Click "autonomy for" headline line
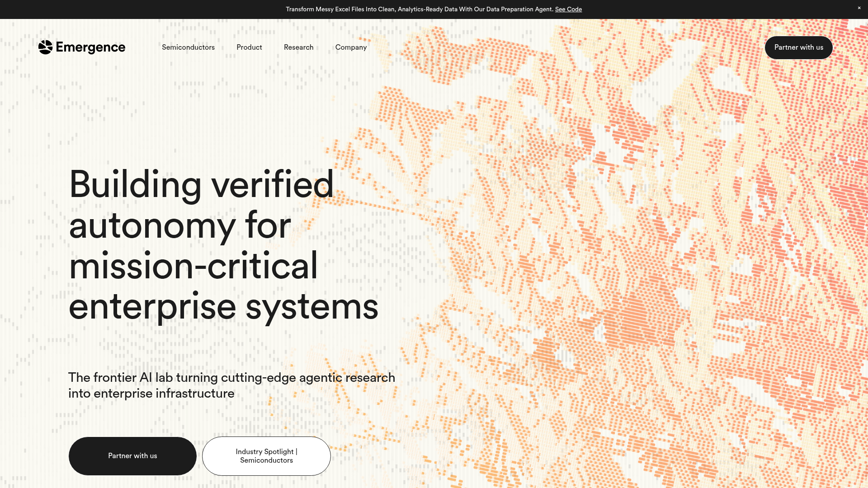 [x=180, y=225]
